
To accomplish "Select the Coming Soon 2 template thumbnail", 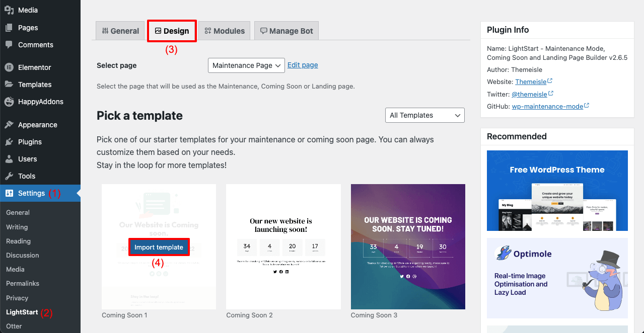I will click(x=283, y=246).
